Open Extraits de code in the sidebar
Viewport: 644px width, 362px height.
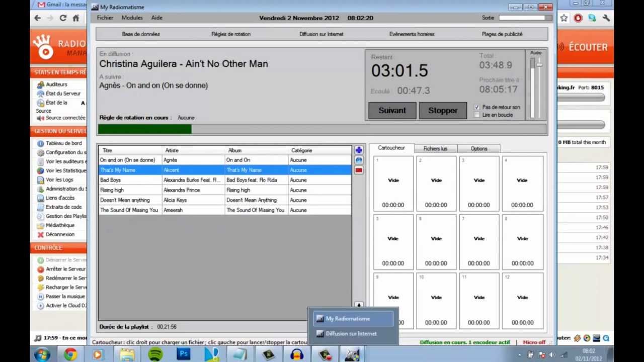click(x=63, y=207)
